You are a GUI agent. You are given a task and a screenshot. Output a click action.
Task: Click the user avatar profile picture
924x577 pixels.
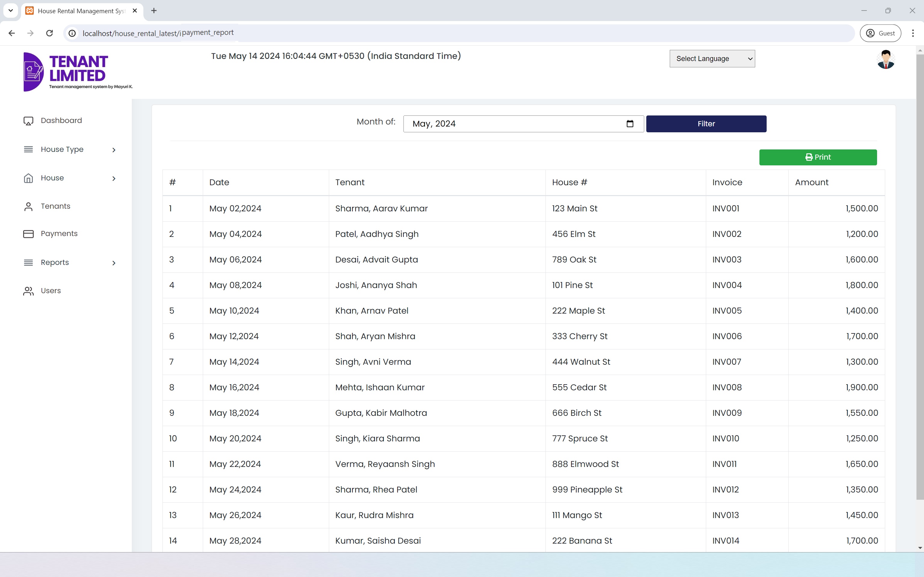pos(886,59)
